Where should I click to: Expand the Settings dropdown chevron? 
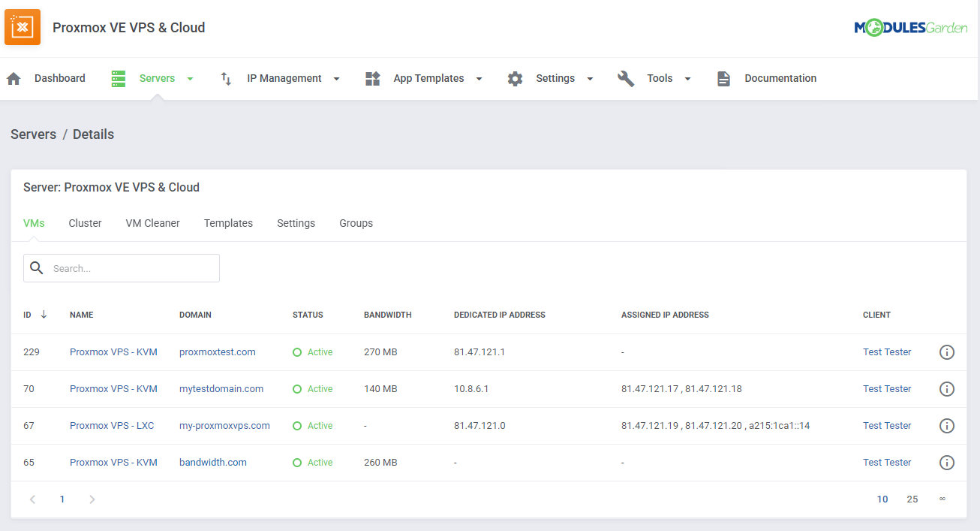(x=590, y=78)
